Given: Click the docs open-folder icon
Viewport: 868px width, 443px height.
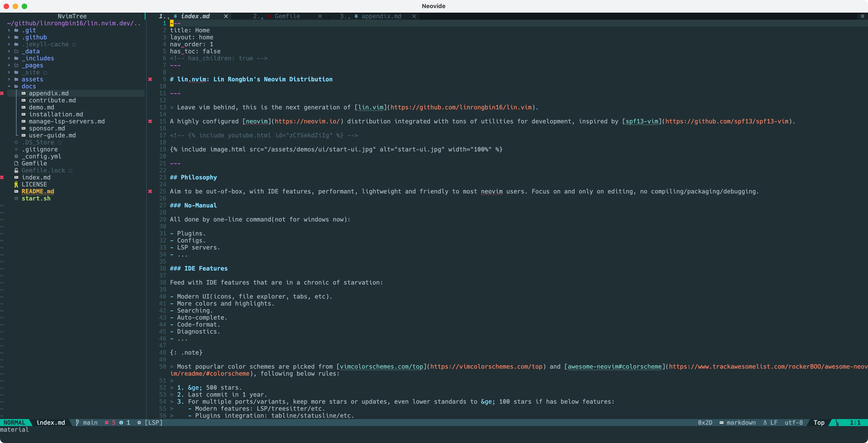Looking at the screenshot, I should click(x=16, y=86).
